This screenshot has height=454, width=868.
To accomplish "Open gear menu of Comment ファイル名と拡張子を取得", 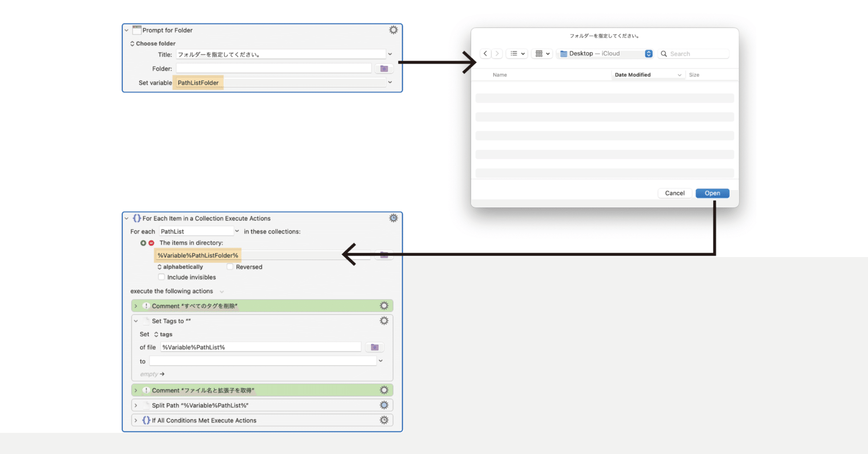I will (384, 390).
